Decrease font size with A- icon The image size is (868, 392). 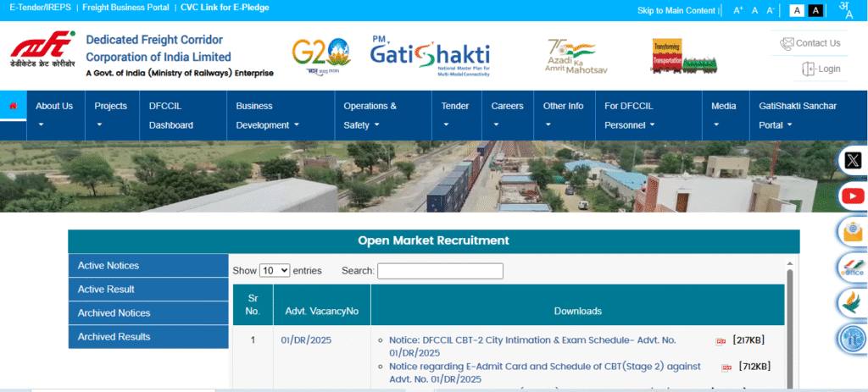click(x=771, y=10)
